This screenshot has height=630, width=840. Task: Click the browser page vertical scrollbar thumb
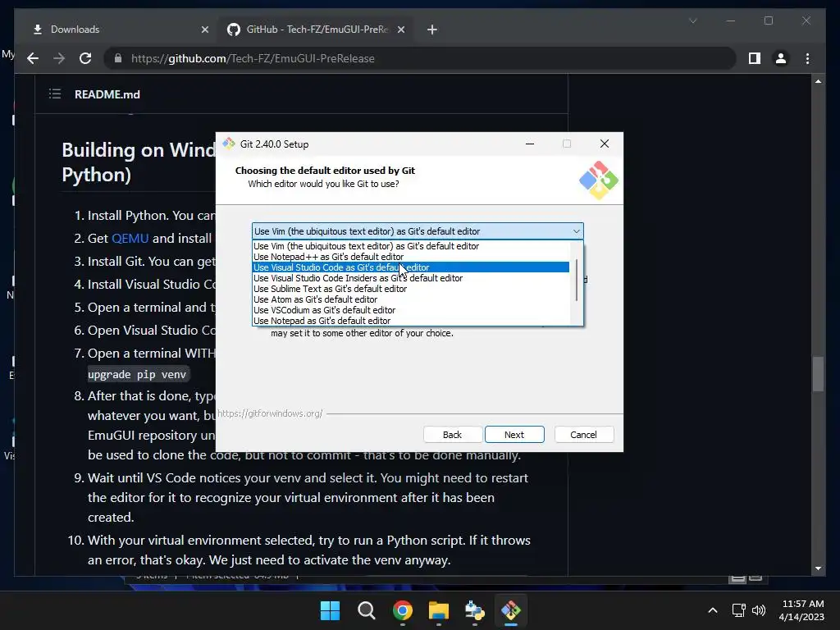(818, 374)
